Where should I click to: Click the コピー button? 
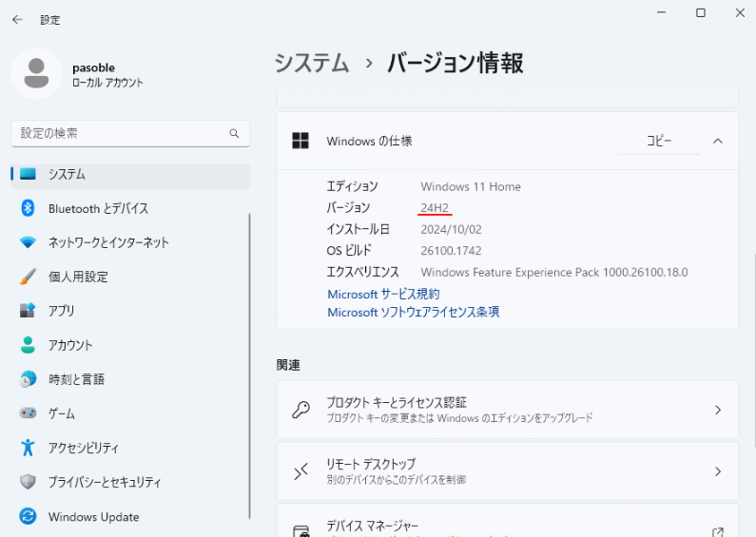click(x=659, y=141)
